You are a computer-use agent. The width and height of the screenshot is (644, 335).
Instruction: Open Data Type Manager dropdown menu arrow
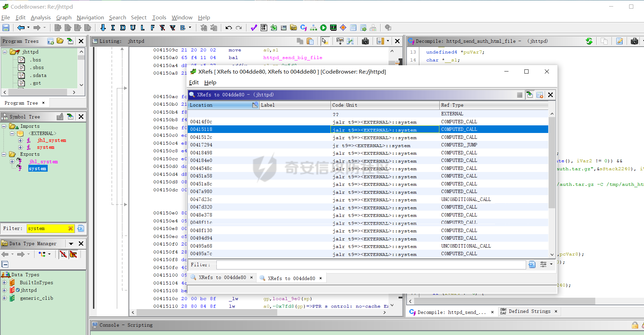(x=71, y=243)
